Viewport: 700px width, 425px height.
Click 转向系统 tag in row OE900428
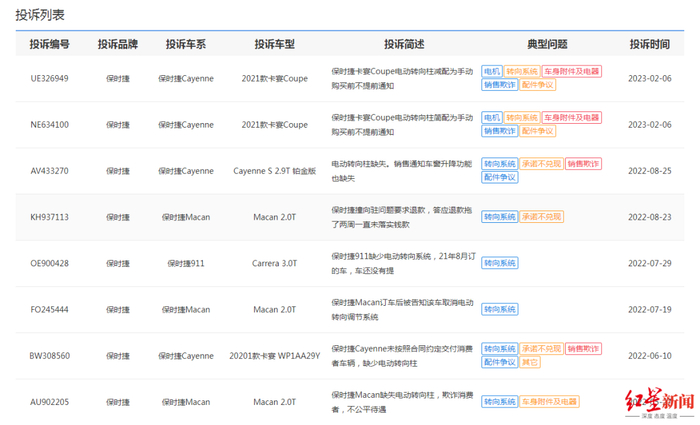(x=500, y=263)
